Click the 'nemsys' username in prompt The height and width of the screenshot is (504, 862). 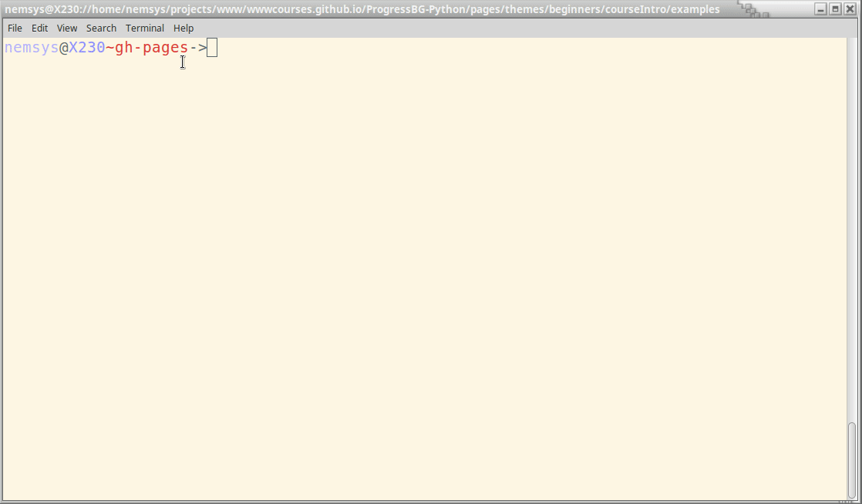pyautogui.click(x=32, y=48)
